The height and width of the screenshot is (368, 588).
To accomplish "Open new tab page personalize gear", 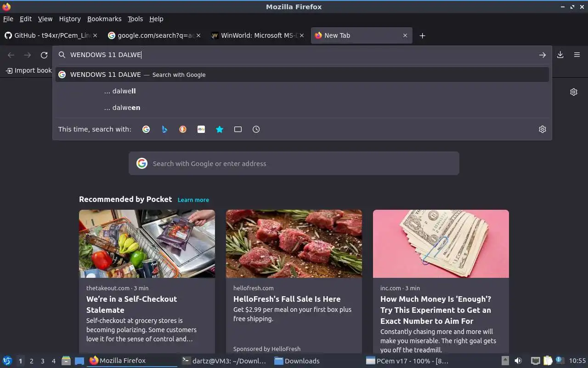I will tap(574, 92).
